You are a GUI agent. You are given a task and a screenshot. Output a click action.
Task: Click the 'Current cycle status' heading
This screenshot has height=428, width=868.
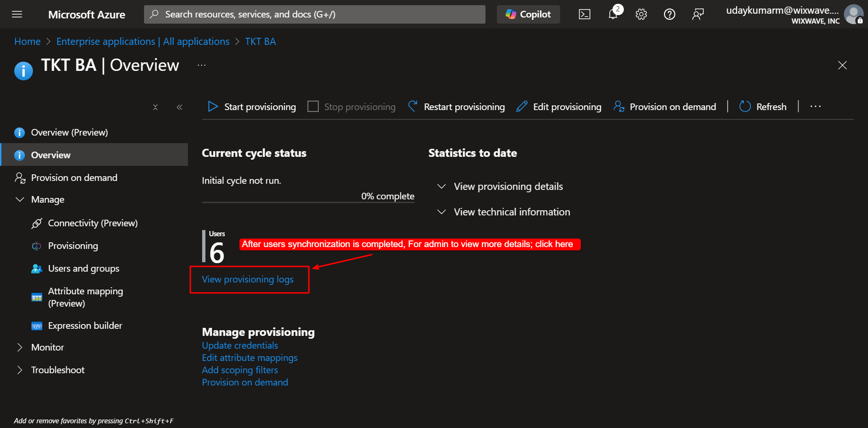point(254,153)
